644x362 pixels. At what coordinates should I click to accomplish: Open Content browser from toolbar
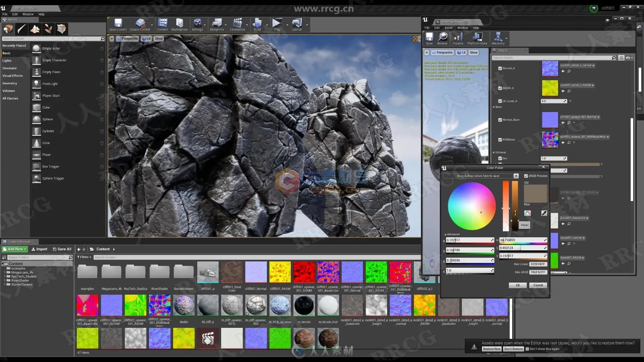click(x=163, y=25)
